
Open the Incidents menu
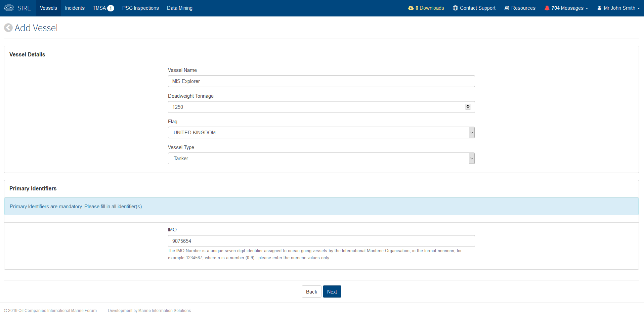(75, 8)
